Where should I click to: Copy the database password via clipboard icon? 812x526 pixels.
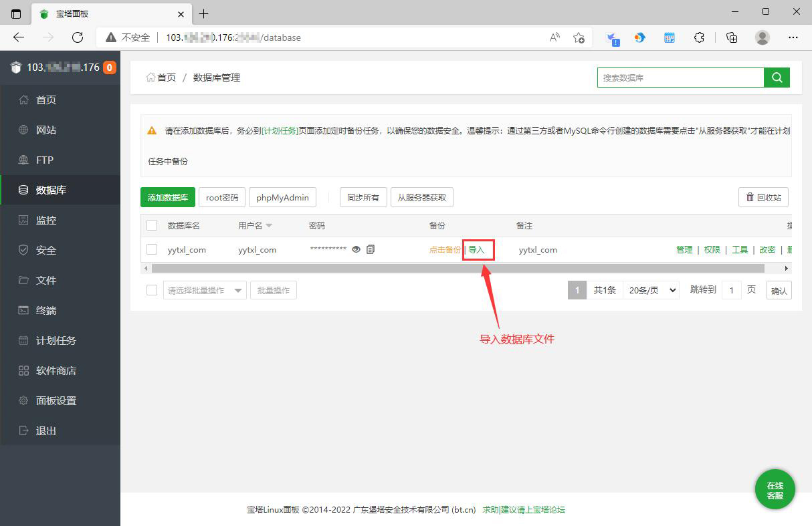371,249
